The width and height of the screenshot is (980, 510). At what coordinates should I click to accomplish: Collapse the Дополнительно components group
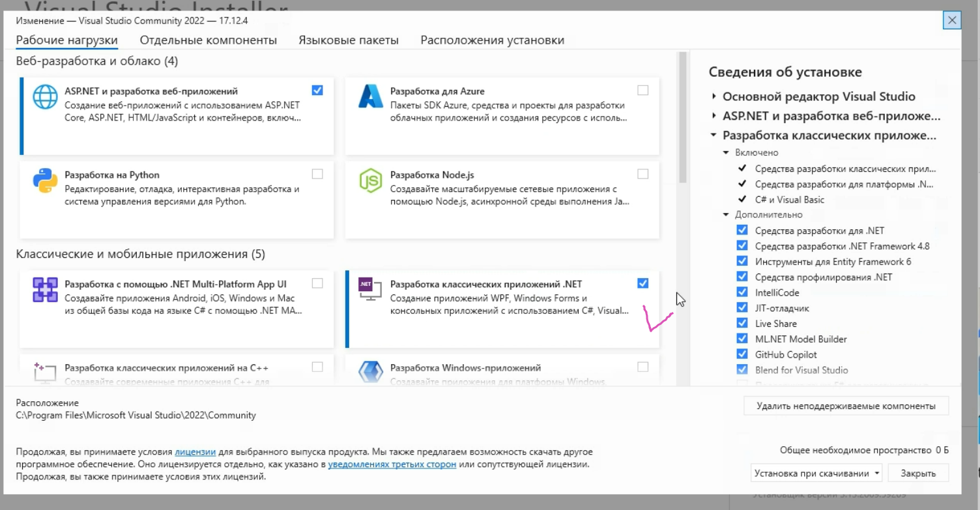tap(727, 214)
